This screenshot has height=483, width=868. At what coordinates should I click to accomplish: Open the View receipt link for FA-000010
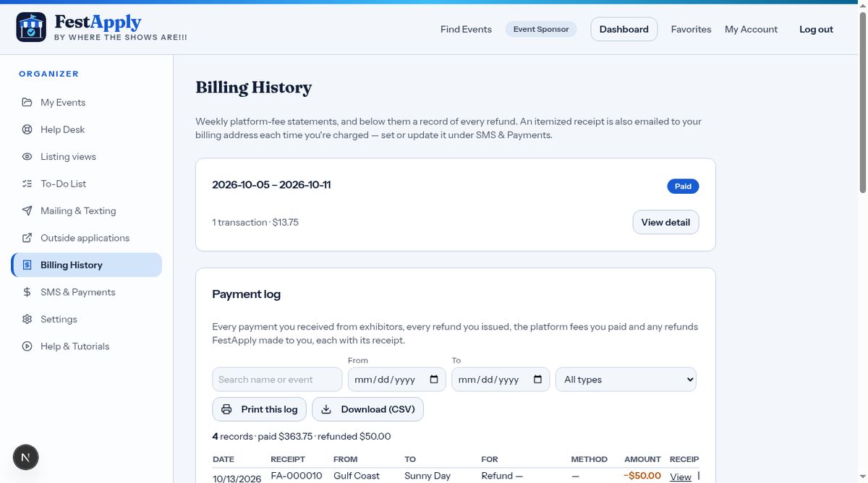pyautogui.click(x=681, y=476)
